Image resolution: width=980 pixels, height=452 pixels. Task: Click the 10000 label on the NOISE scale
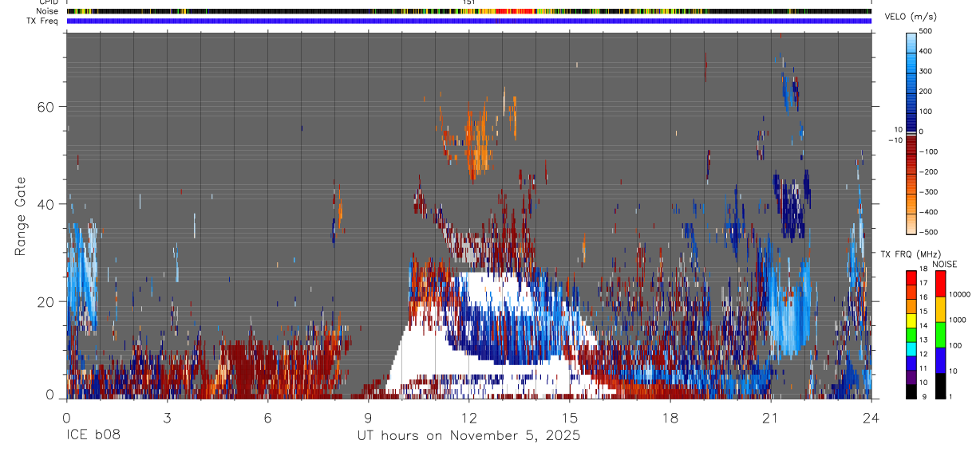click(x=959, y=294)
